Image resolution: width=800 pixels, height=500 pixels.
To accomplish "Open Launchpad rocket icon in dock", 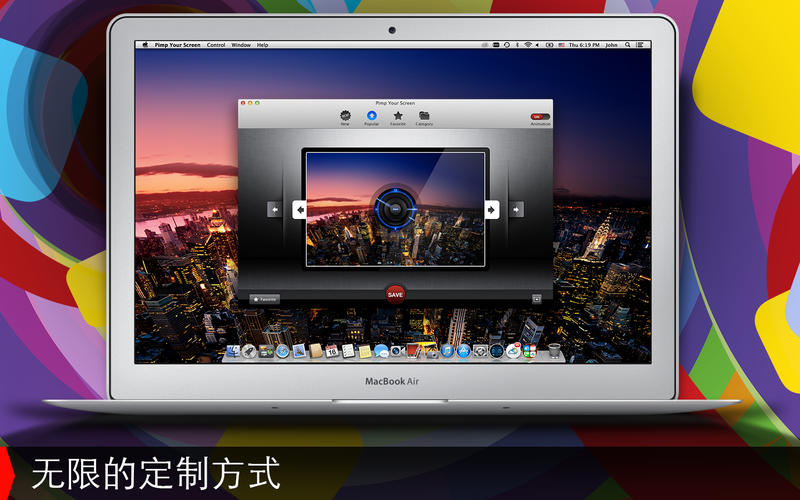I will (249, 351).
